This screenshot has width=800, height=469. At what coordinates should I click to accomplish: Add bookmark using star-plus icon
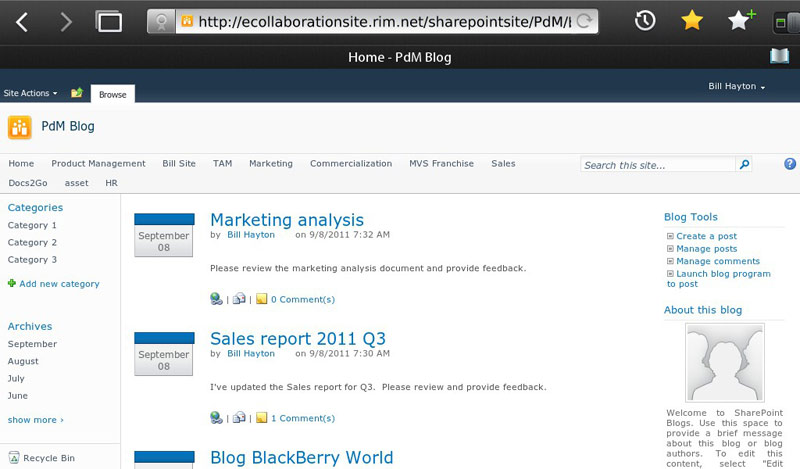point(741,20)
